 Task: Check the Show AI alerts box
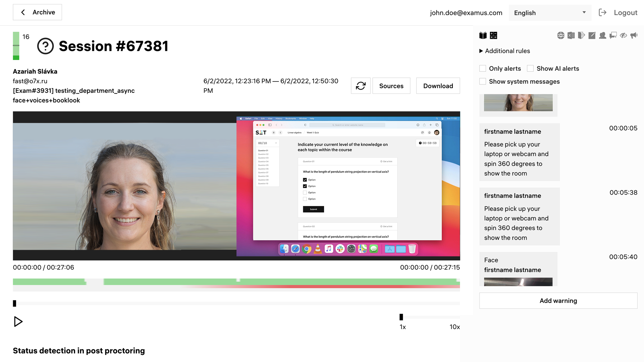(x=530, y=68)
